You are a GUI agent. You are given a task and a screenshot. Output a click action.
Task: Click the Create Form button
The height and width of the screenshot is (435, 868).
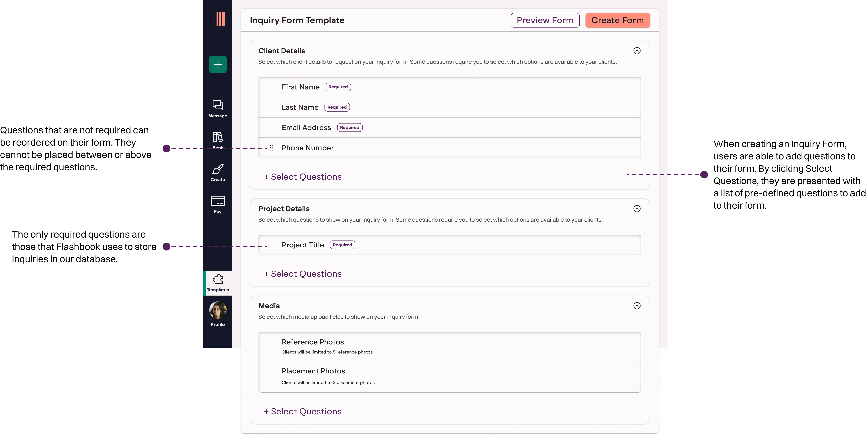tap(617, 20)
